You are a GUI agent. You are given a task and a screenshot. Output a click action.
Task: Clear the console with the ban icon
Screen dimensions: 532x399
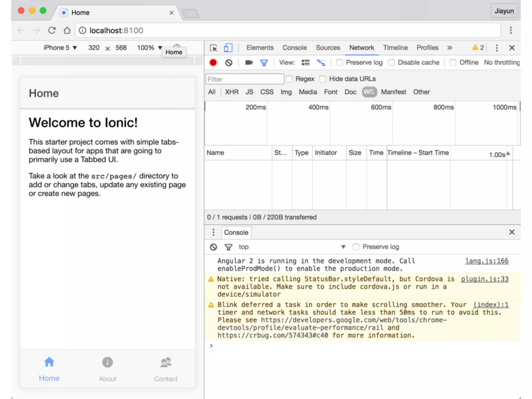[x=214, y=247]
